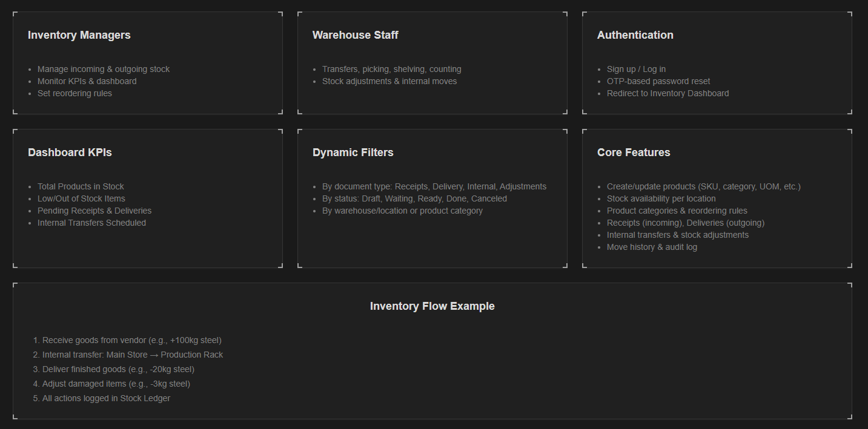Click 'Stock adjustments & internal moves' item
The width and height of the screenshot is (868, 429).
click(x=389, y=81)
